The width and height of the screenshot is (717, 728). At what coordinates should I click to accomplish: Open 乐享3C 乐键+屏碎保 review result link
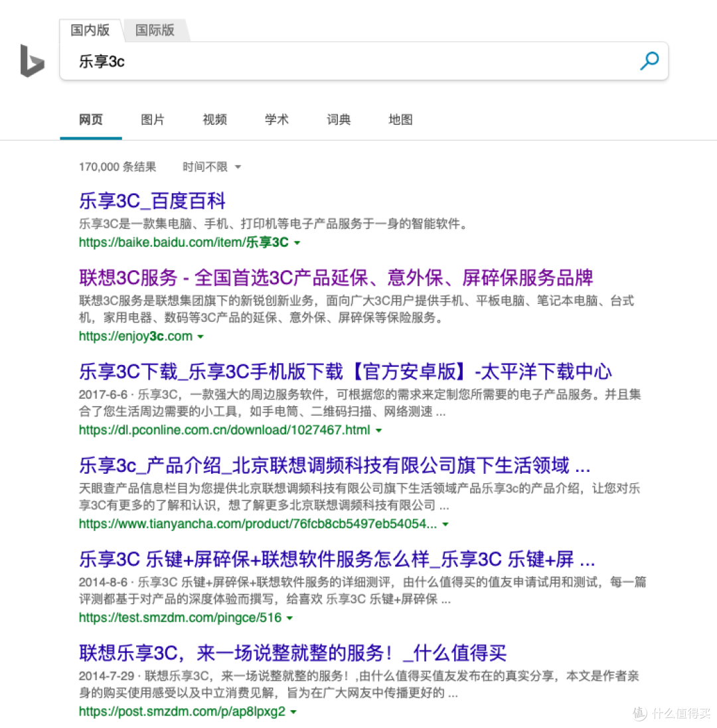point(337,559)
